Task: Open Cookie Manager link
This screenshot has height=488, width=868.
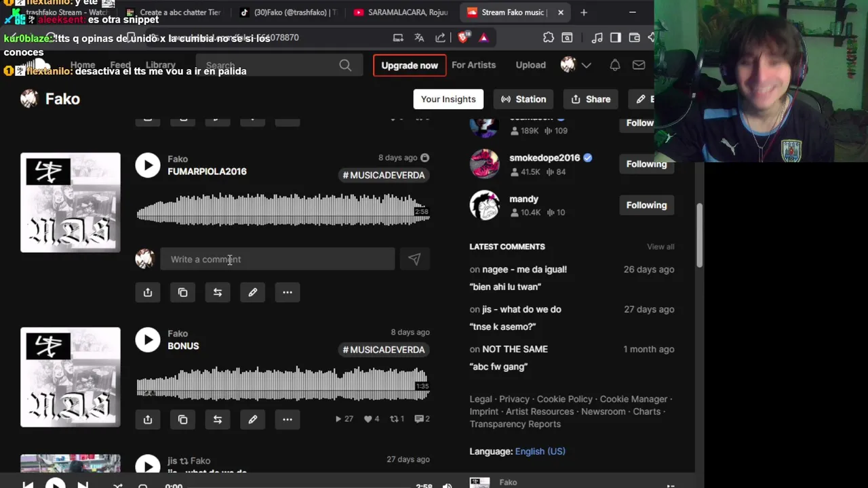Action: (x=633, y=399)
